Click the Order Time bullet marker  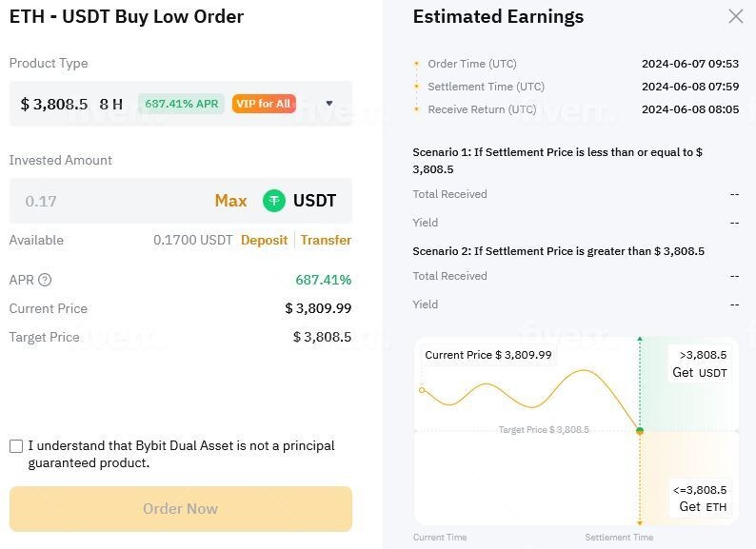pyautogui.click(x=416, y=64)
